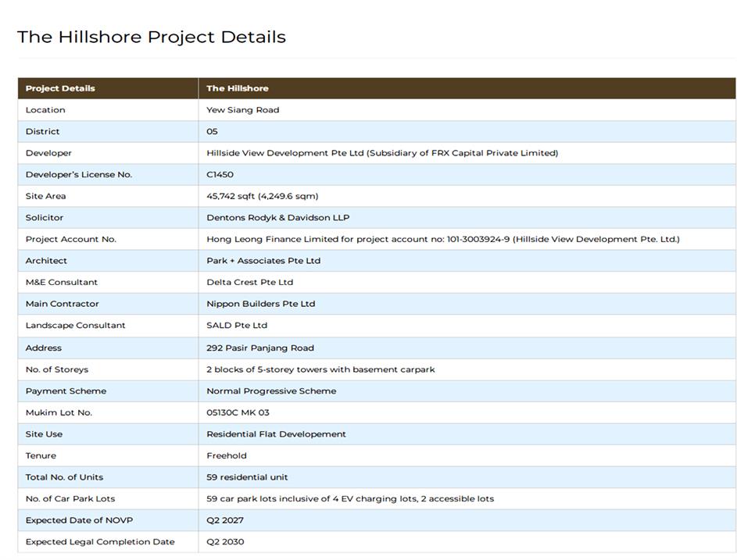This screenshot has height=560, width=737.
Task: Select the "Normal Progressive Scheme" payment value
Action: pyautogui.click(x=271, y=391)
